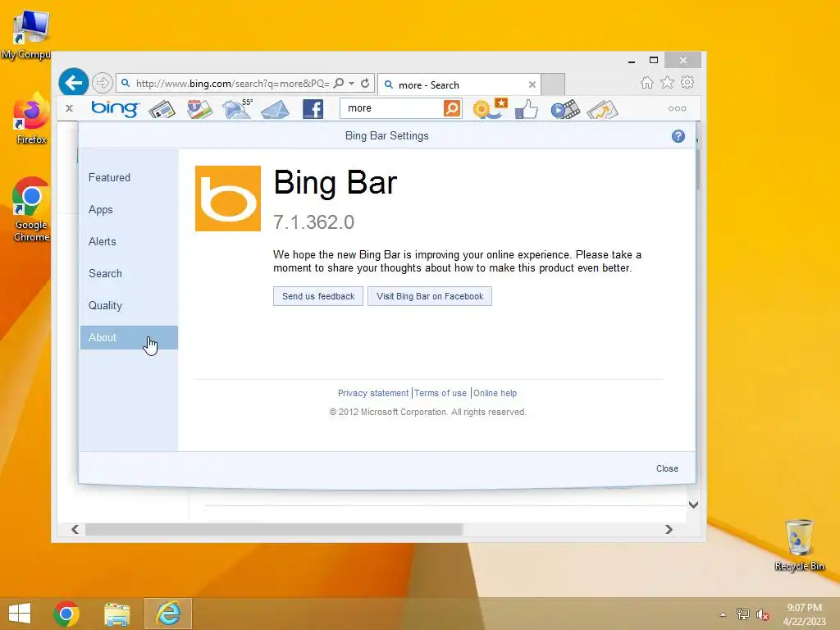Click the Internet Explorer back button
The height and width of the screenshot is (630, 840).
tap(73, 83)
